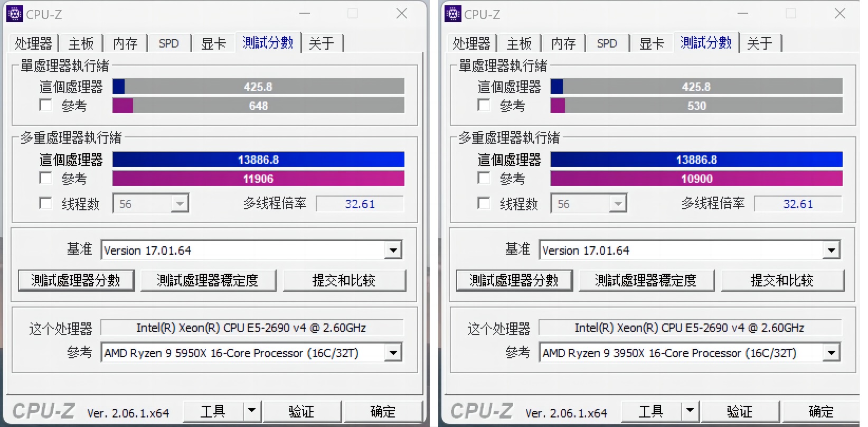Click 多线程倍率 32.61 field in right window
Image resolution: width=868 pixels, height=427 pixels.
click(x=798, y=204)
